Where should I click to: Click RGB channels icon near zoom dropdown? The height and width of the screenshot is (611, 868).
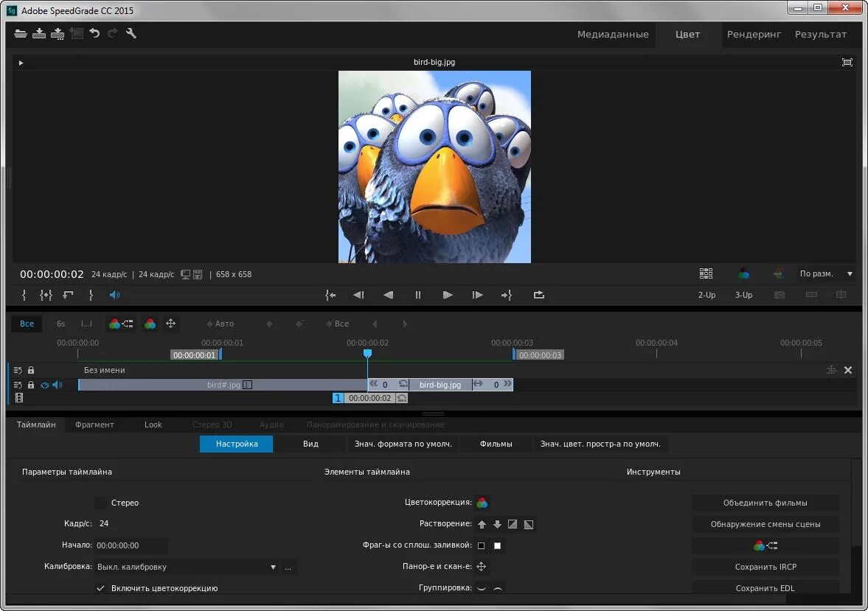pyautogui.click(x=743, y=273)
